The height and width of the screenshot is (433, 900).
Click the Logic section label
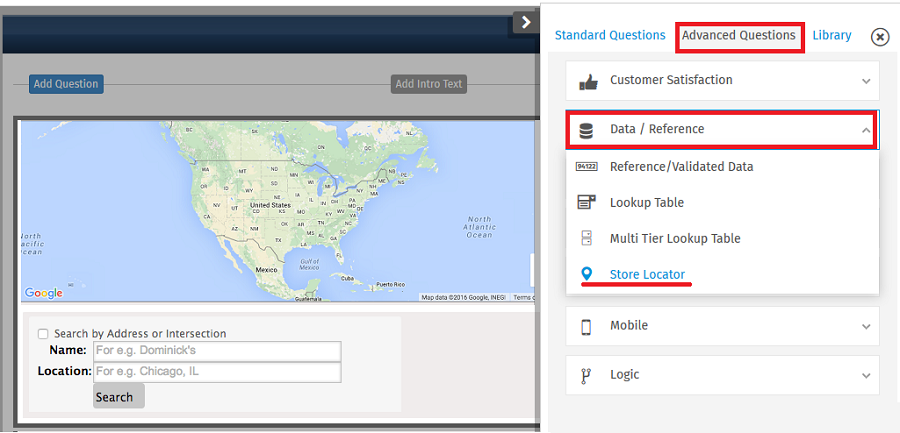[x=624, y=375]
